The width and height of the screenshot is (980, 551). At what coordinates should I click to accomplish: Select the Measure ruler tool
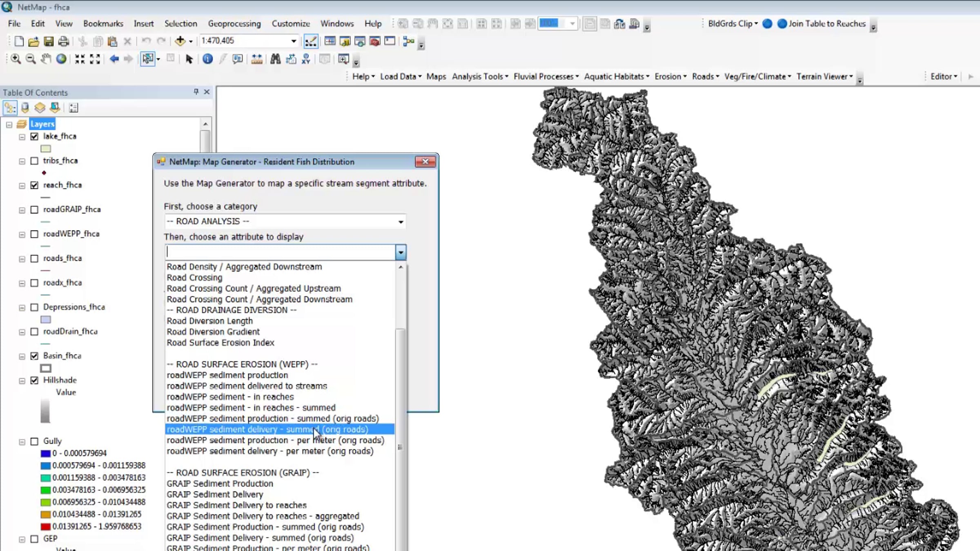[x=257, y=59]
